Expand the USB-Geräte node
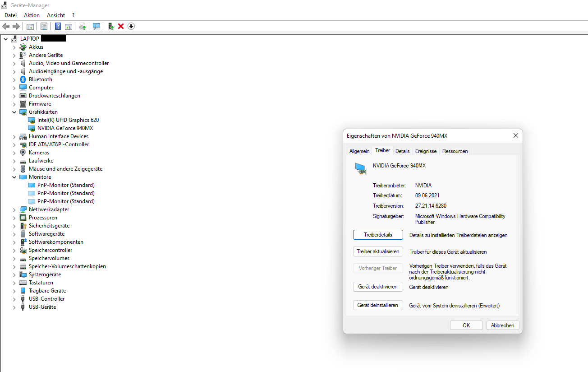Screen dimensions: 588x372 click(x=14, y=307)
